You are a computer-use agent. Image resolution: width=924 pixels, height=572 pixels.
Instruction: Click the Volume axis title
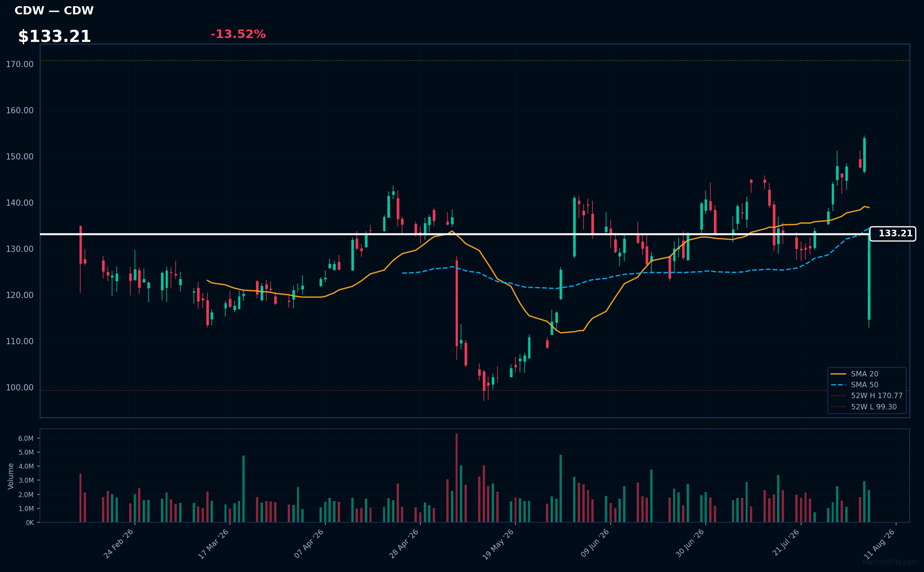[11, 476]
